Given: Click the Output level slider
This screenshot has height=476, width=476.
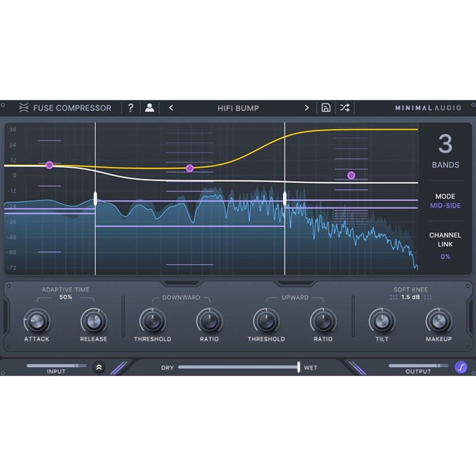Looking at the screenshot, I should pyautogui.click(x=418, y=365).
